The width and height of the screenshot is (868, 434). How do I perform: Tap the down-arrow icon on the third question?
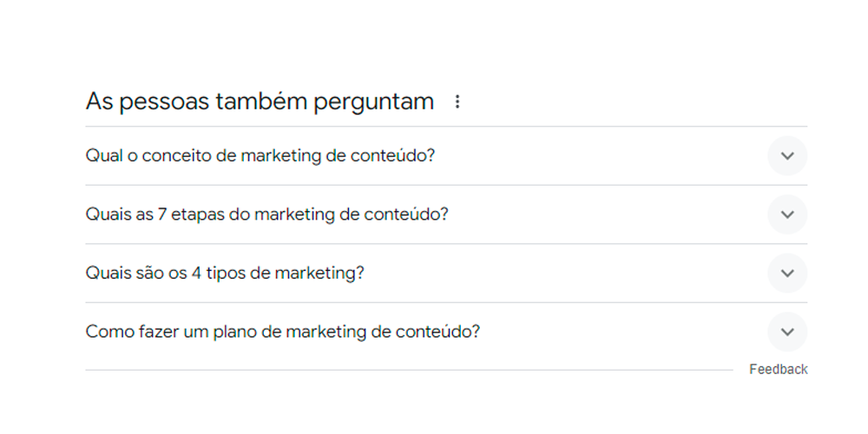click(787, 273)
